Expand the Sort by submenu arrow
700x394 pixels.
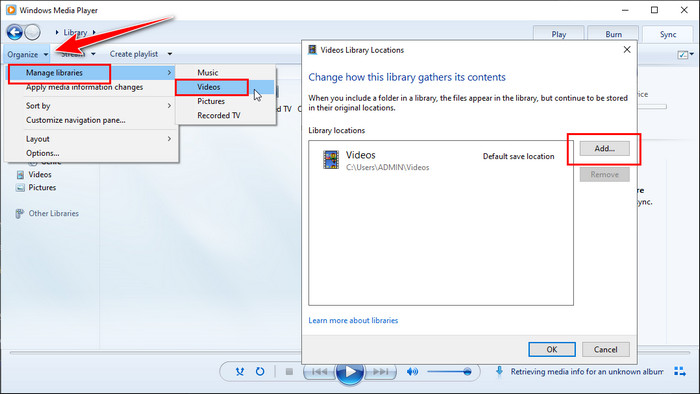169,106
